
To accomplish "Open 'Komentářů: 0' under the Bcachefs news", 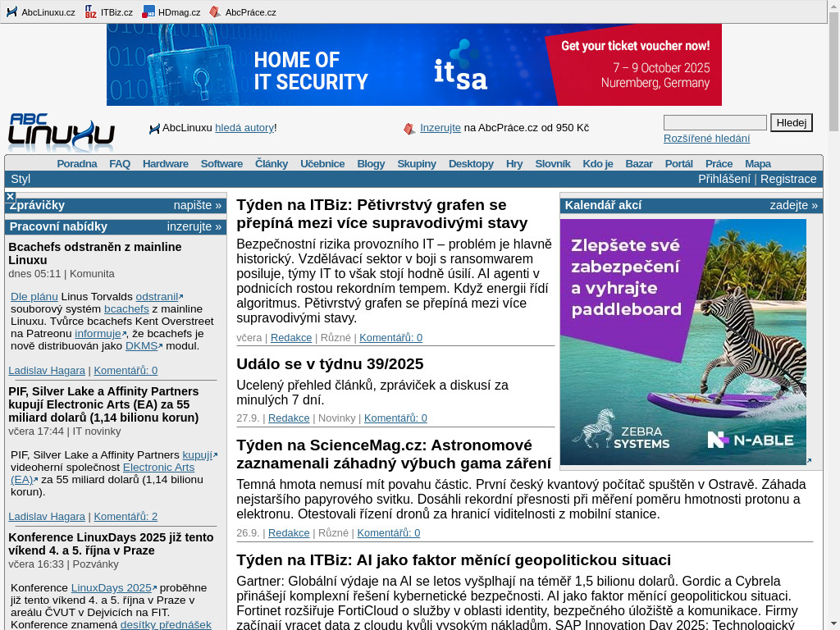I will (x=126, y=370).
